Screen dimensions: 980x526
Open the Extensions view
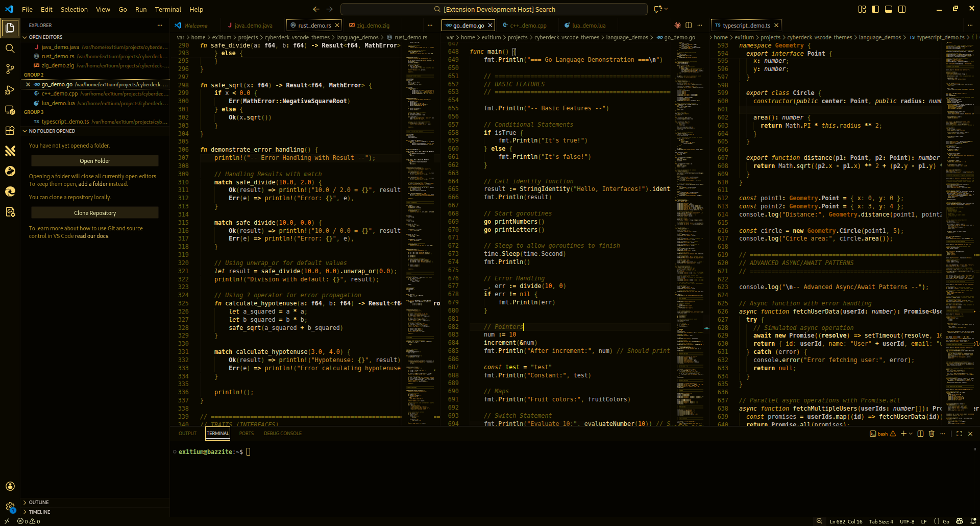tap(10, 131)
